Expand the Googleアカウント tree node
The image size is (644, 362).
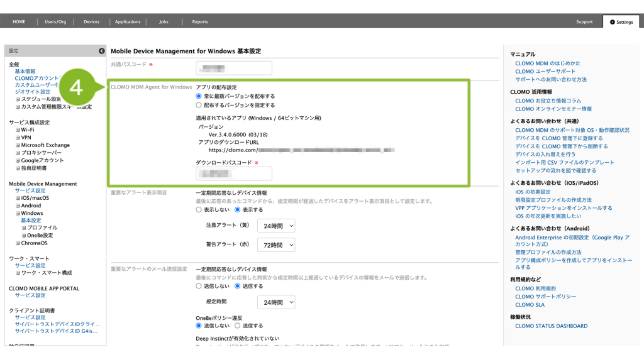(18, 160)
